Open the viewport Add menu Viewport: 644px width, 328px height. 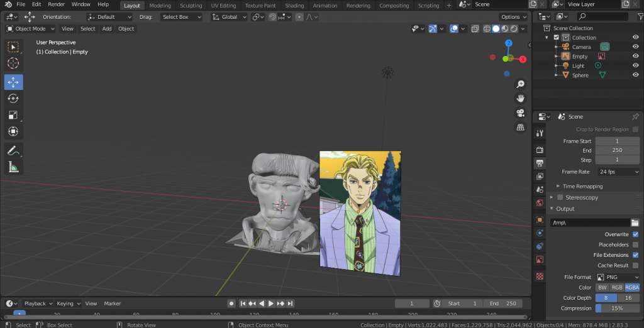[107, 29]
